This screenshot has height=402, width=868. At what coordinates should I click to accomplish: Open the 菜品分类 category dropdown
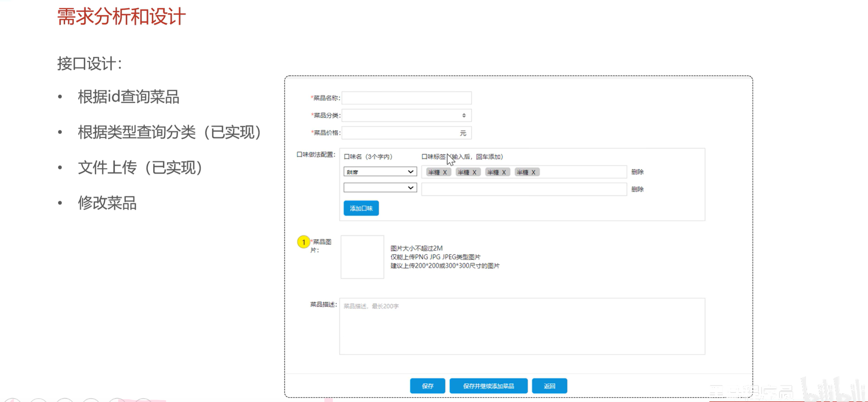tap(406, 115)
